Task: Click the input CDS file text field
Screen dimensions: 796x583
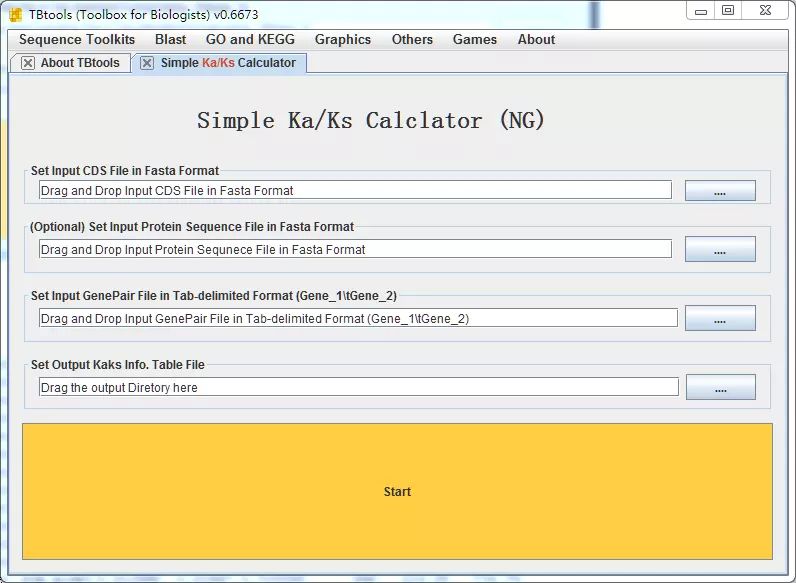Action: click(355, 190)
